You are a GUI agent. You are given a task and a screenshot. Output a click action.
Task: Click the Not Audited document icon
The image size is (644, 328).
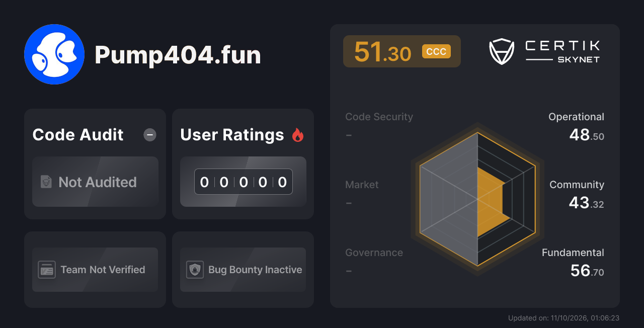[x=46, y=182]
